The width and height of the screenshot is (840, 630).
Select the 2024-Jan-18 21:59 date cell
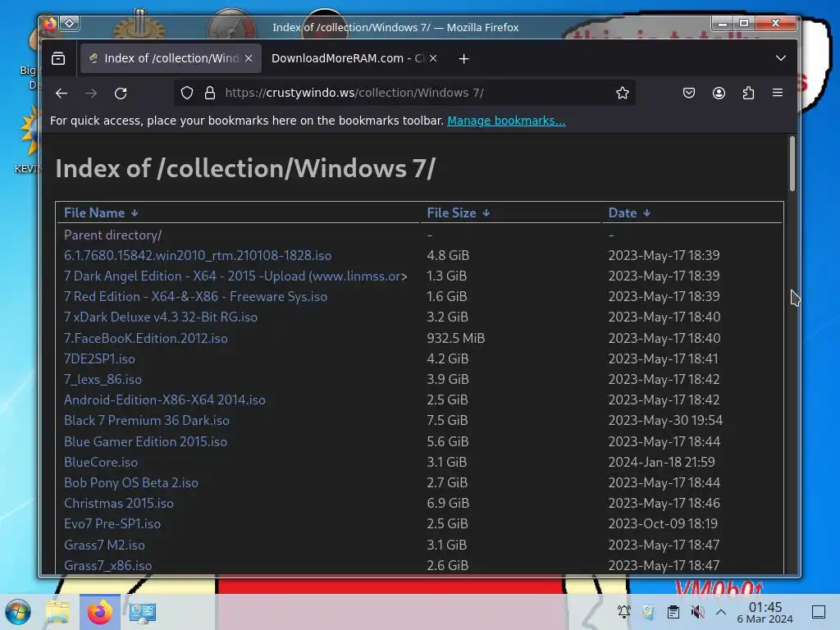pyautogui.click(x=662, y=463)
